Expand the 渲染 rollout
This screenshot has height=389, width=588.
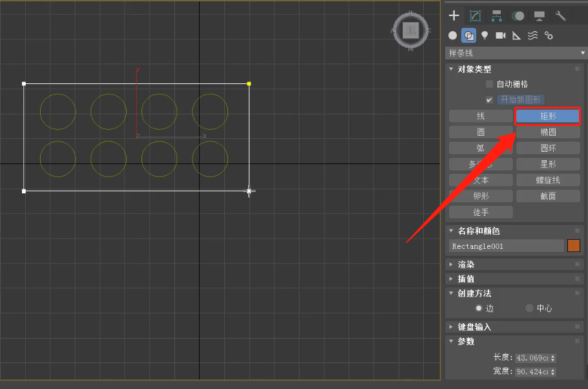pos(466,264)
